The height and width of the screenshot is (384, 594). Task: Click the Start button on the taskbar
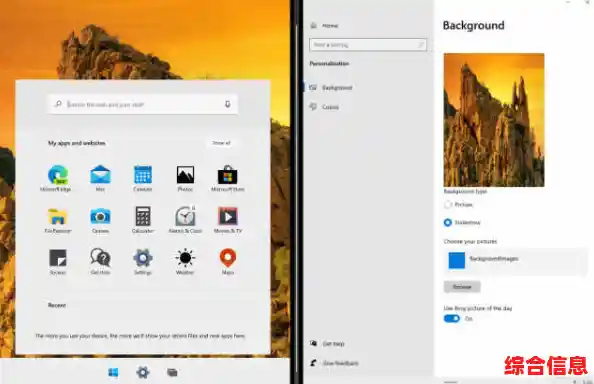pos(113,373)
